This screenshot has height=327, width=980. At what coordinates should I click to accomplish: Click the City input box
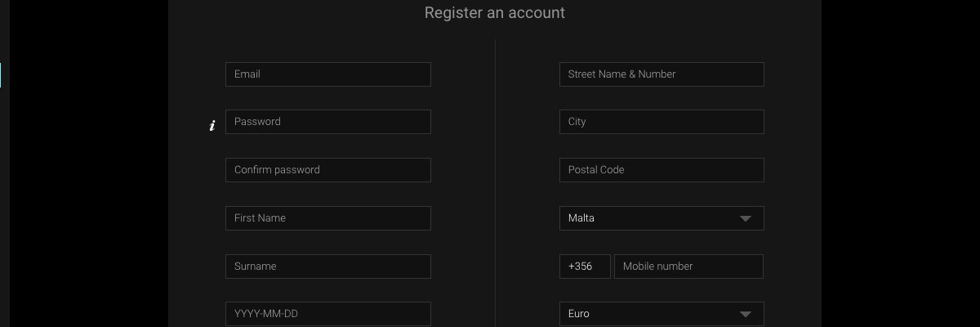click(661, 122)
